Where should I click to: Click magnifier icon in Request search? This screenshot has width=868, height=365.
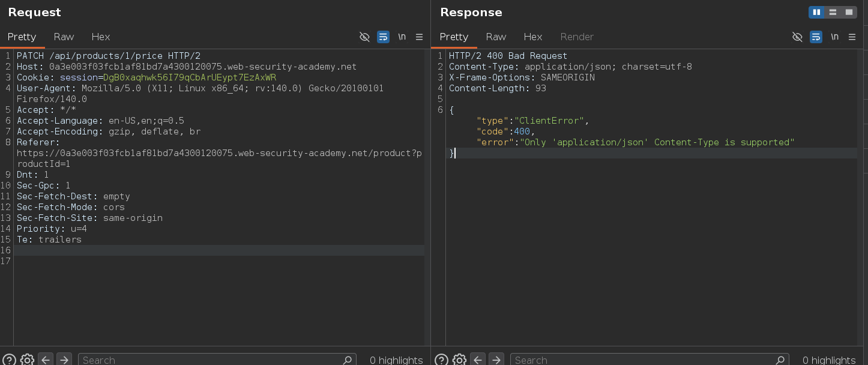[348, 360]
